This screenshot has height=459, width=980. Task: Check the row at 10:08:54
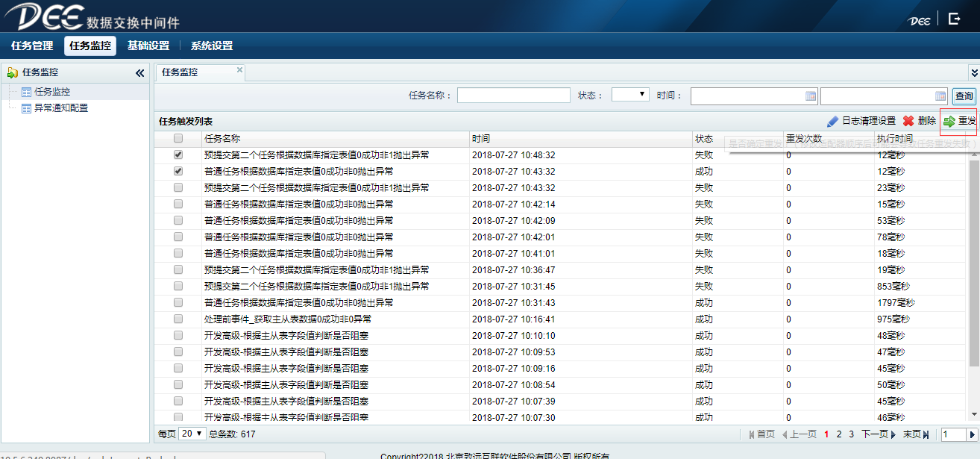pyautogui.click(x=178, y=385)
